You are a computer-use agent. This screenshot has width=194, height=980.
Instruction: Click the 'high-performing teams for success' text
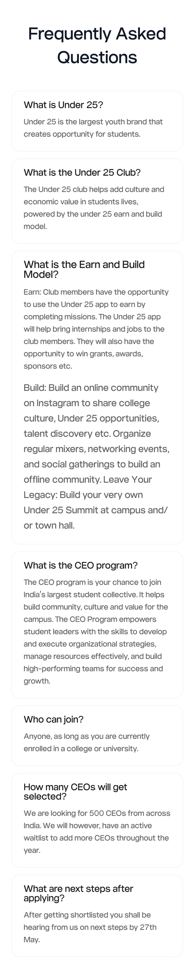pos(93,668)
